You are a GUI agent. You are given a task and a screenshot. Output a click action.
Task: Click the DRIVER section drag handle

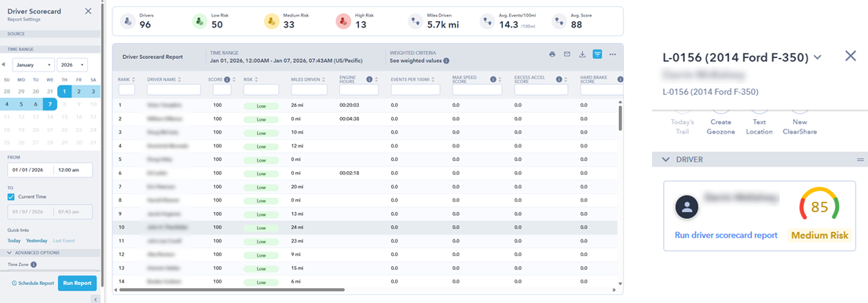pyautogui.click(x=860, y=159)
